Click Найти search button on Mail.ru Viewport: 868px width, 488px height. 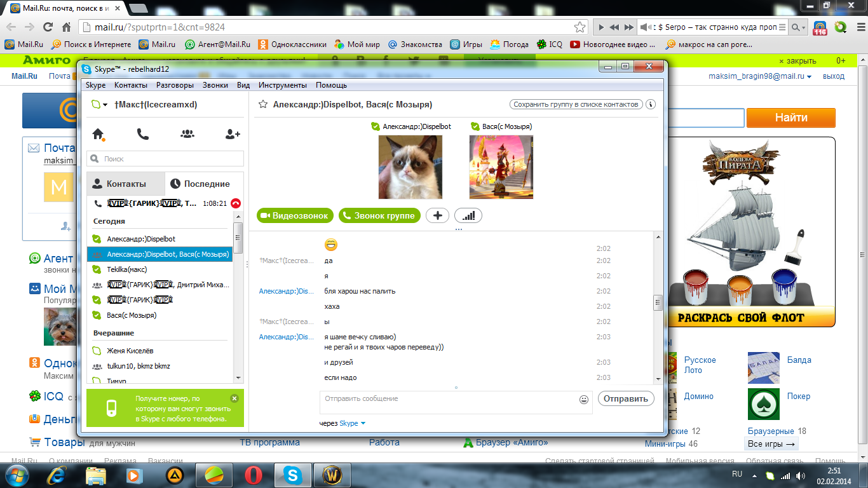click(791, 118)
